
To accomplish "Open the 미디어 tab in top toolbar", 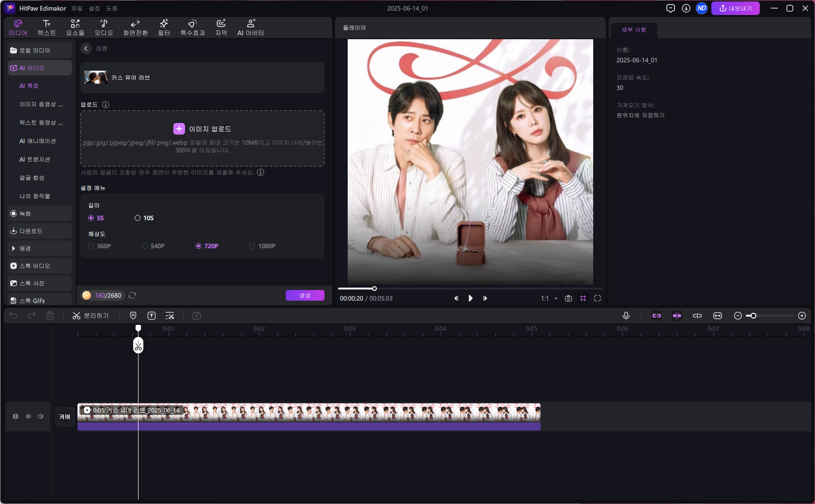I will pos(18,28).
